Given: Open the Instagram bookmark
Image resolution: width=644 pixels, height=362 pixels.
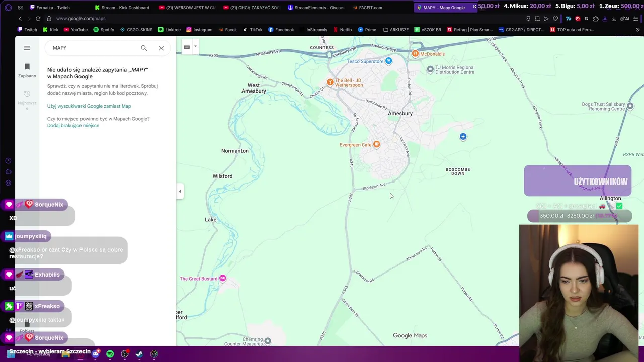Looking at the screenshot, I should 199,30.
